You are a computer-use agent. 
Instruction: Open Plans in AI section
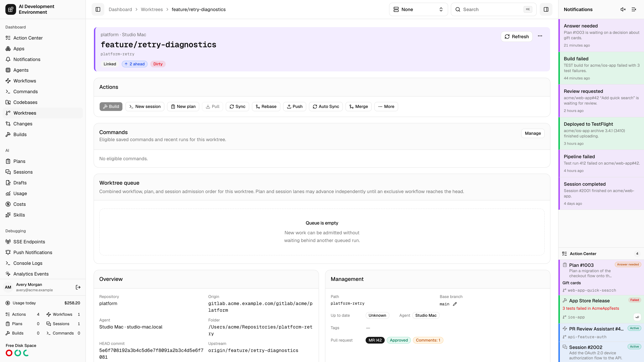pyautogui.click(x=43, y=161)
